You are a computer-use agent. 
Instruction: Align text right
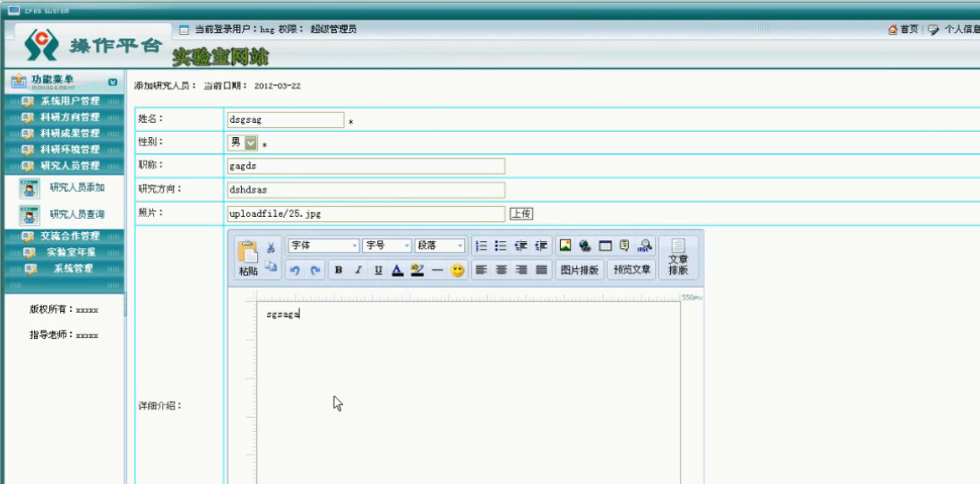[x=521, y=270]
